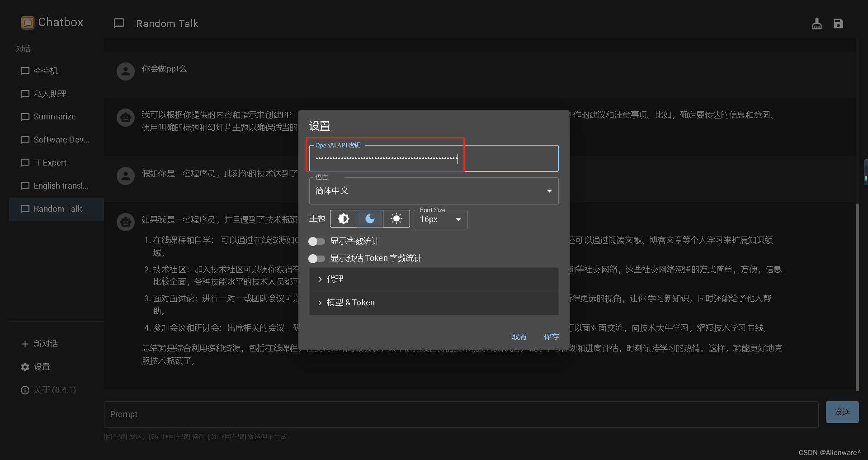The width and height of the screenshot is (868, 460).
Task: Click the bot avatar beside 如果我是一名程序员
Action: pos(126,222)
